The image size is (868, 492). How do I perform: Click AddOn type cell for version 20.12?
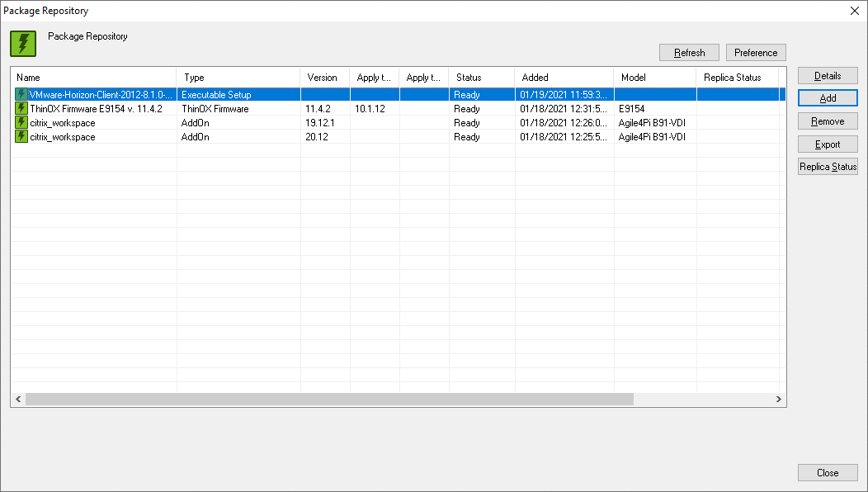click(196, 137)
